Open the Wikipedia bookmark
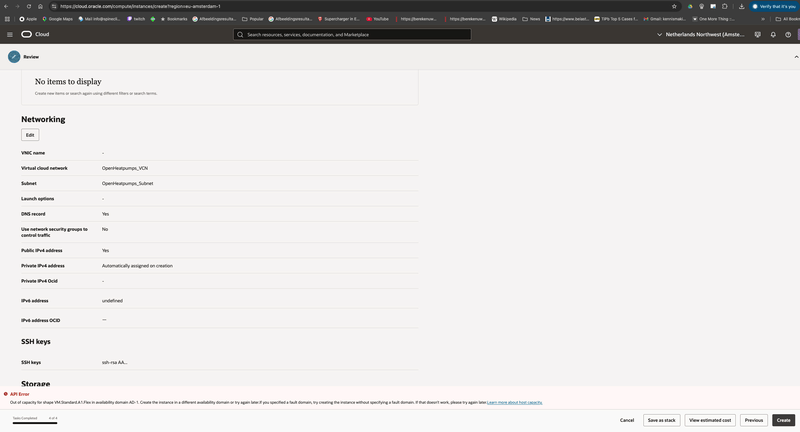Viewport: 800px width, 432px height. [x=504, y=19]
